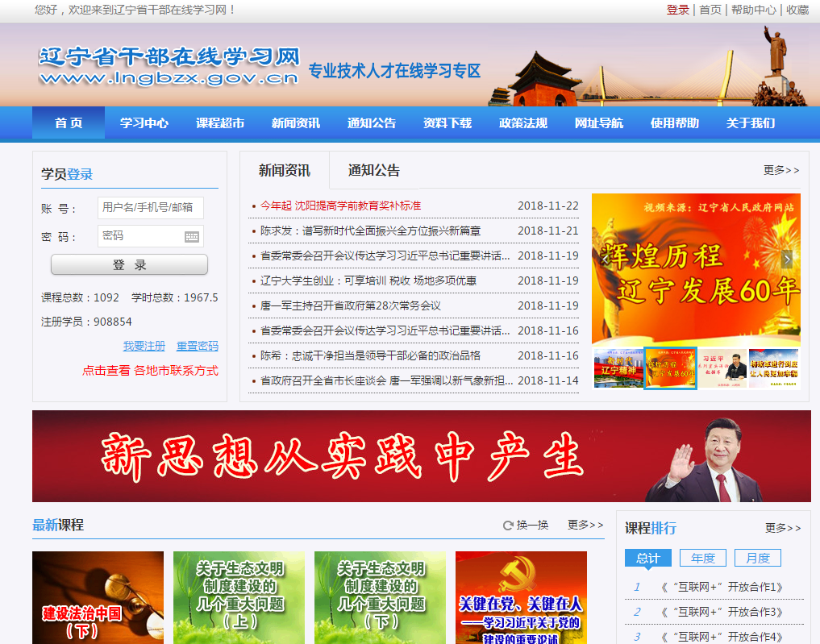Expand 更多>> in the 课程排行 panel

[x=782, y=528]
